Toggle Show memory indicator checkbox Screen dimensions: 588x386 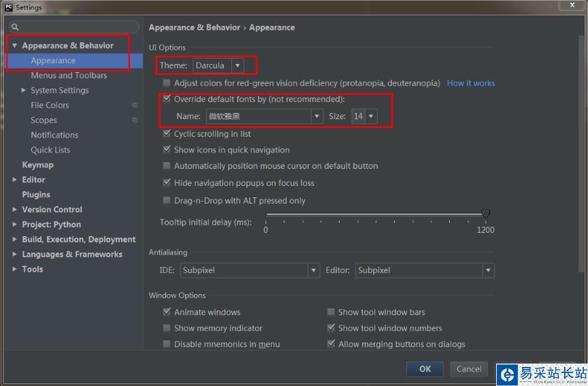[167, 328]
